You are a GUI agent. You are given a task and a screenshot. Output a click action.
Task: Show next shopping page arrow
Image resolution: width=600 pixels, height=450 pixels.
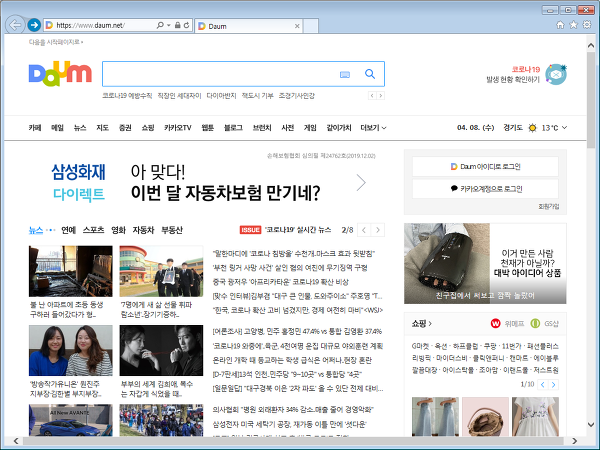click(x=553, y=385)
